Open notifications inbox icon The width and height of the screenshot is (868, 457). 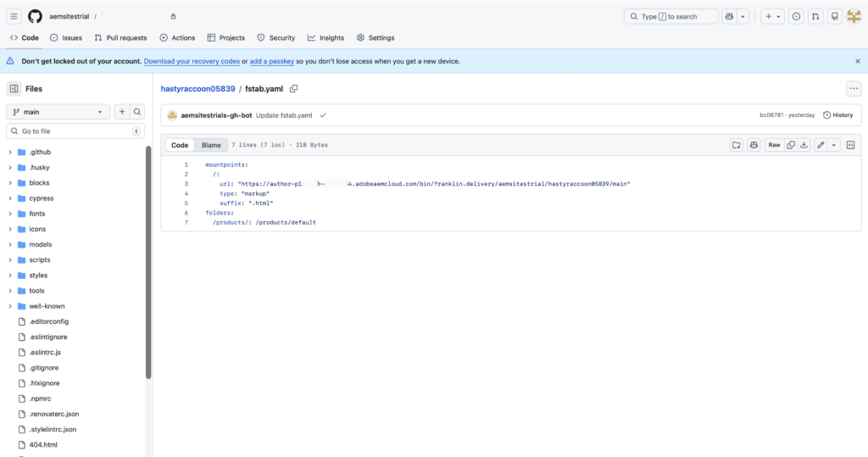835,17
